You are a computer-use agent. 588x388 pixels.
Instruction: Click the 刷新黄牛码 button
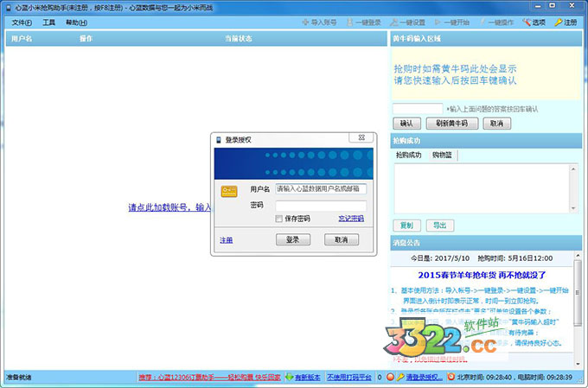click(x=452, y=124)
